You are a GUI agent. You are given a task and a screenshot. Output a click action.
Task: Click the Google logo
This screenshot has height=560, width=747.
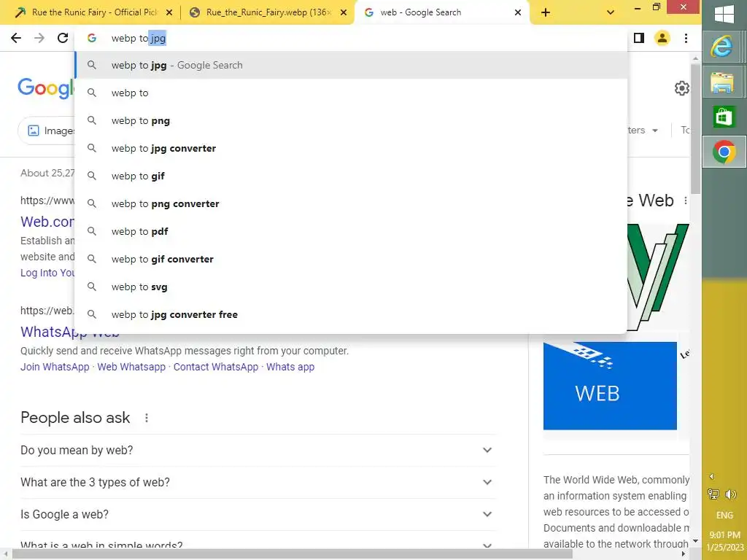pyautogui.click(x=46, y=88)
